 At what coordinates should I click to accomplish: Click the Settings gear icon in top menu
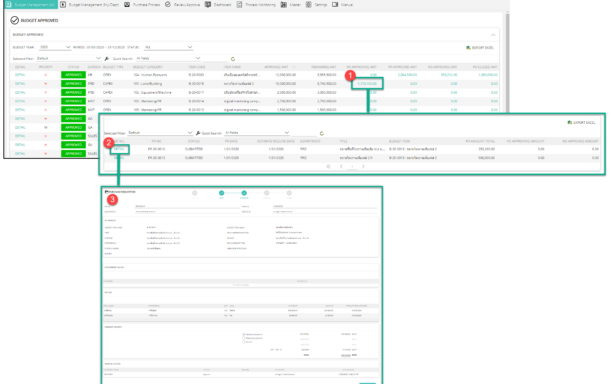[x=309, y=4]
